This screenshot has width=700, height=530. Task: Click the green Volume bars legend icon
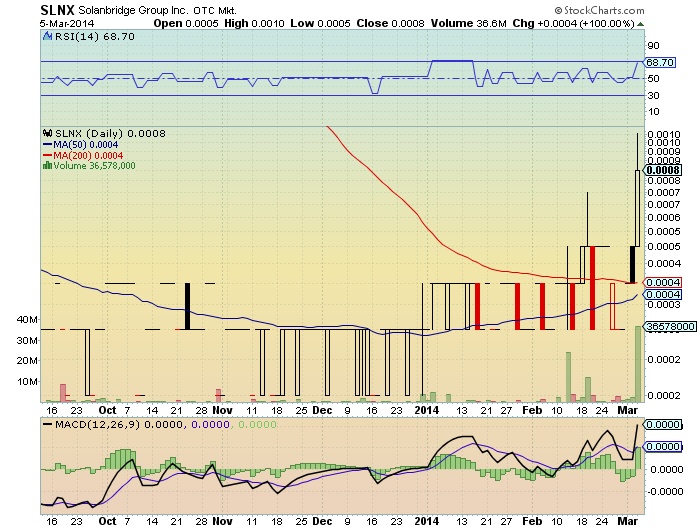pos(47,165)
